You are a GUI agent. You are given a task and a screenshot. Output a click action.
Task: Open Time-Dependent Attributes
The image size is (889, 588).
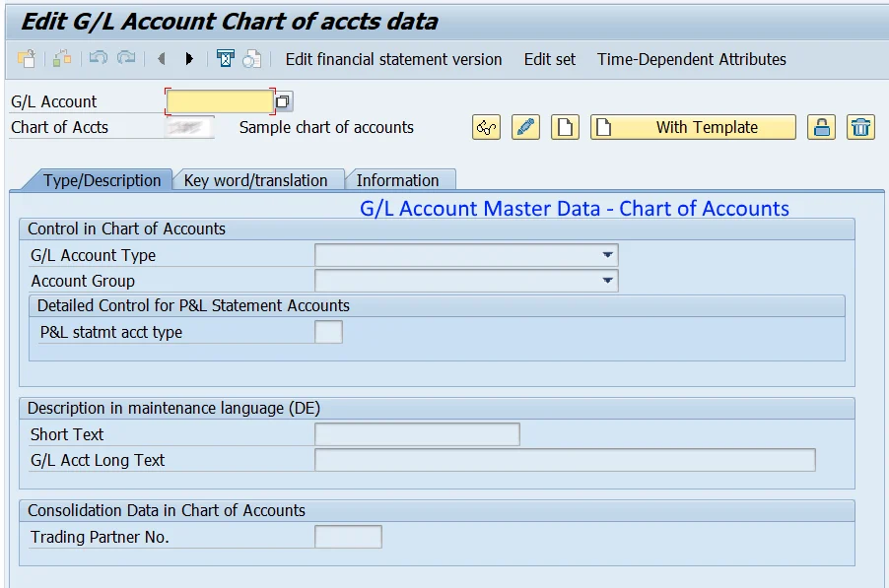point(691,59)
